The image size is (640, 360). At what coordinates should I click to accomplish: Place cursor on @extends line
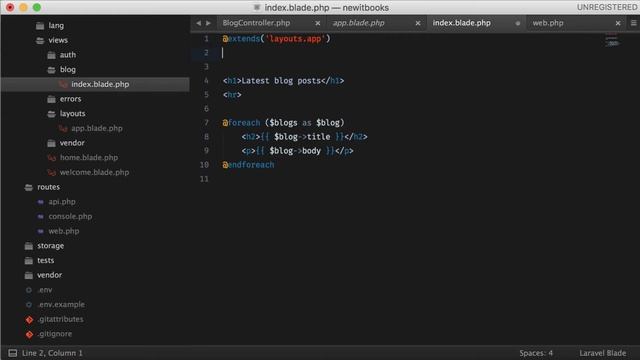tap(276, 39)
